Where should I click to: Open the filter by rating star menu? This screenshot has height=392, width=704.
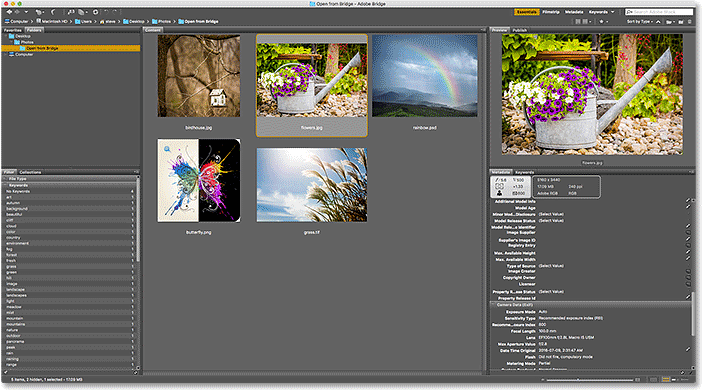point(604,22)
